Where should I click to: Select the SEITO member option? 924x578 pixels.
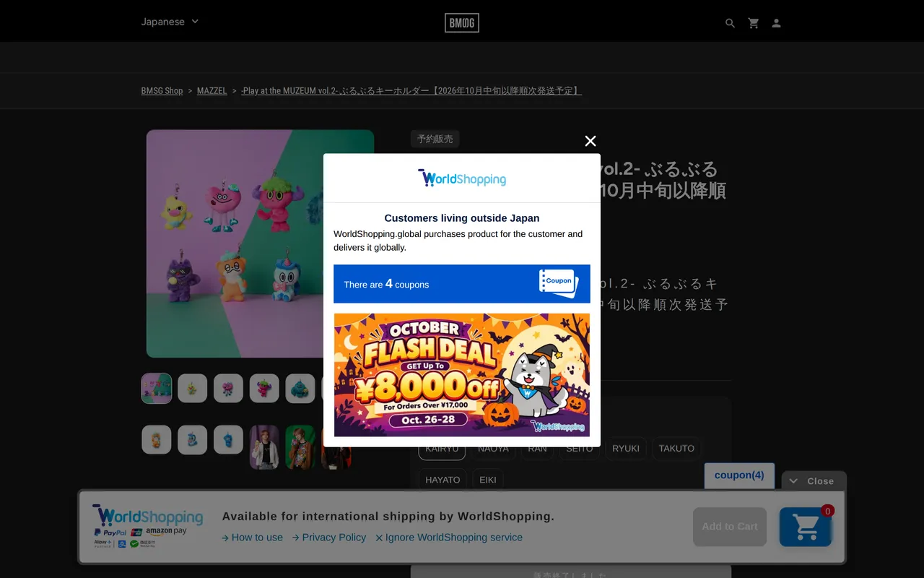point(579,449)
